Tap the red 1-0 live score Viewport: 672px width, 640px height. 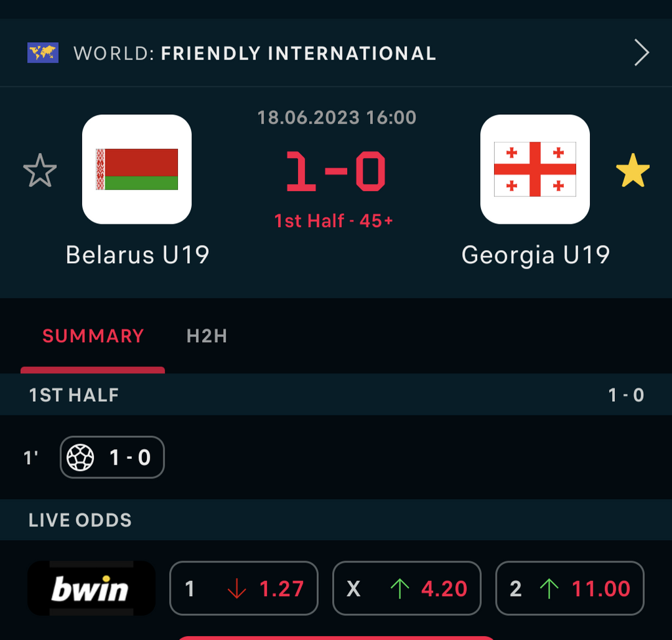pos(336,172)
